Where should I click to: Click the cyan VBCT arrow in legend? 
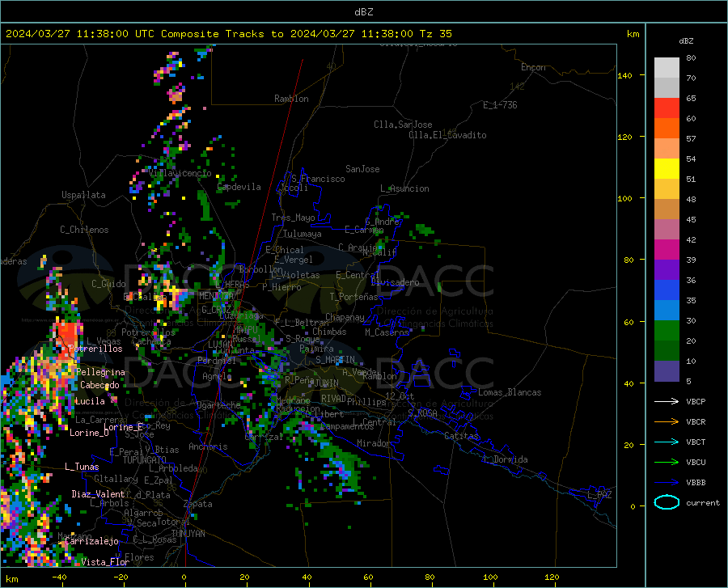click(667, 442)
